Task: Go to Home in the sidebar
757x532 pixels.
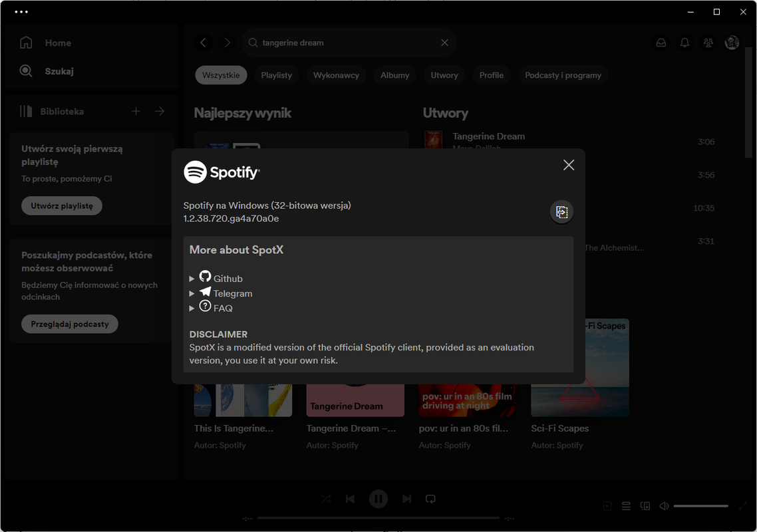Action: [46, 43]
